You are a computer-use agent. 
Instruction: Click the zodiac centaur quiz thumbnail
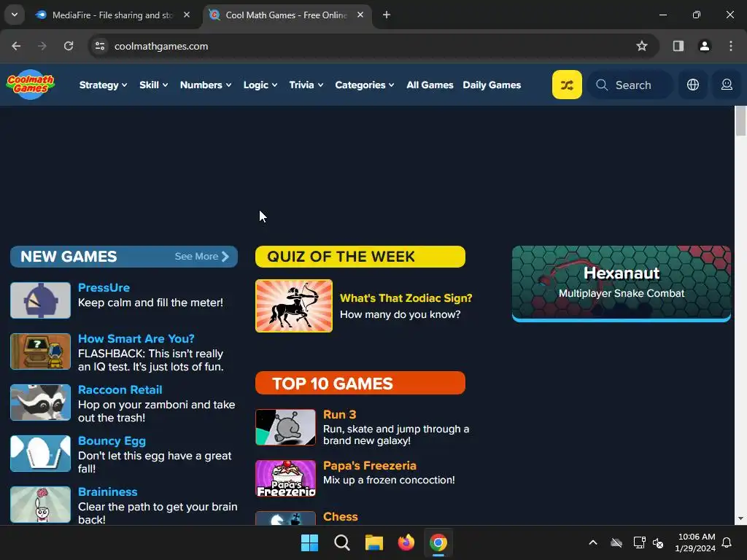pos(294,306)
